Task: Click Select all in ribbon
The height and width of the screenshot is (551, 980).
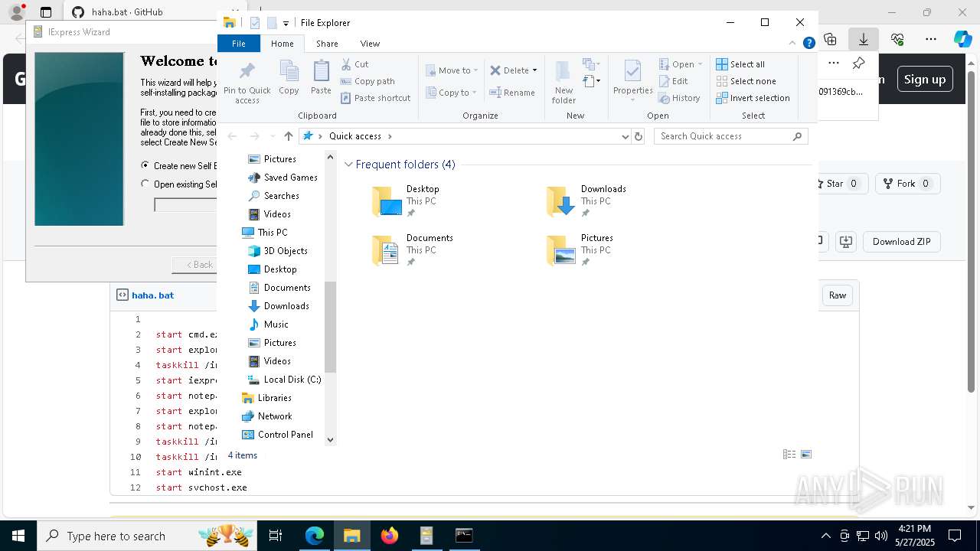Action: click(x=740, y=64)
